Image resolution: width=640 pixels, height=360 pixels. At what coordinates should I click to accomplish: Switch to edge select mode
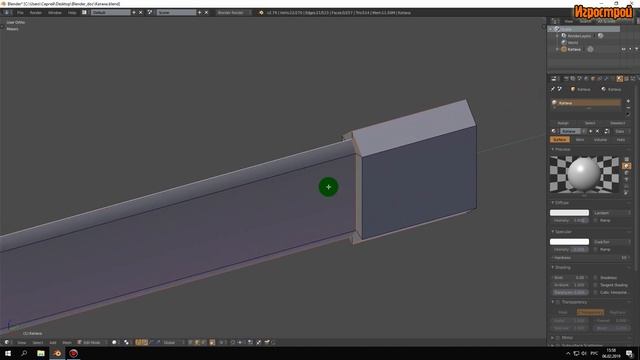pyautogui.click(x=197, y=342)
